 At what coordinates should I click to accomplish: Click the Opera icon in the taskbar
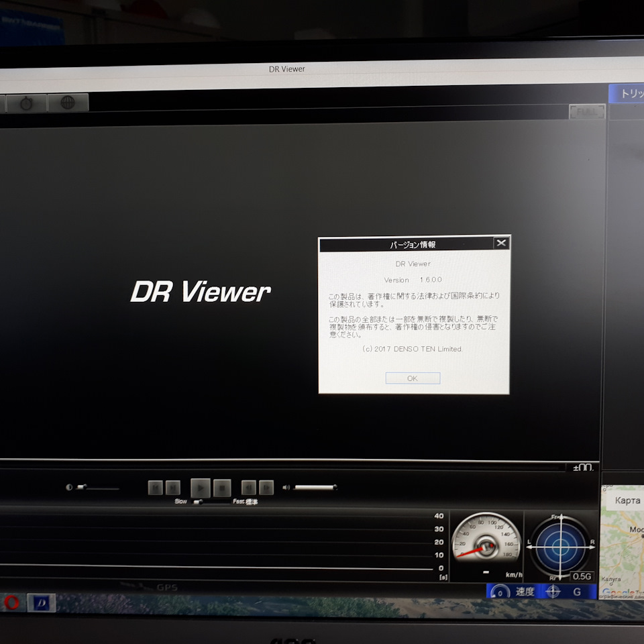12,602
